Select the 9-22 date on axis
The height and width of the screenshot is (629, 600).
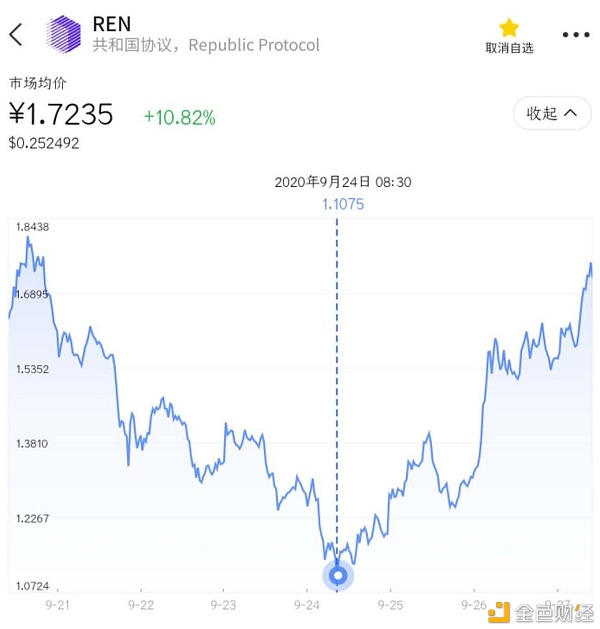(141, 605)
